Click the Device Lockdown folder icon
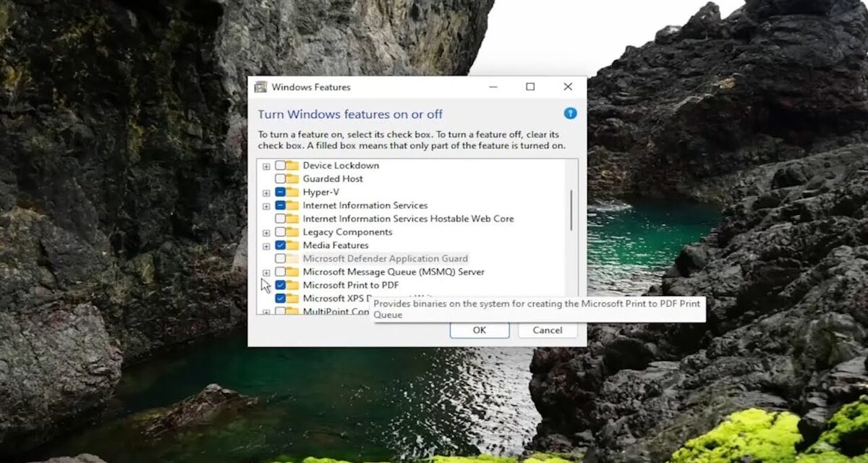Viewport: 868px width, 463px height. [x=292, y=166]
